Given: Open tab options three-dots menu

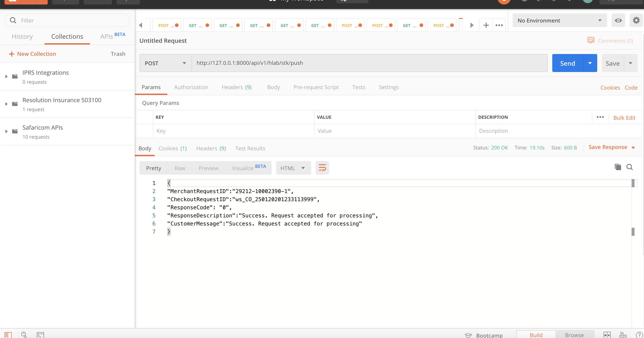Looking at the screenshot, I should (x=499, y=25).
